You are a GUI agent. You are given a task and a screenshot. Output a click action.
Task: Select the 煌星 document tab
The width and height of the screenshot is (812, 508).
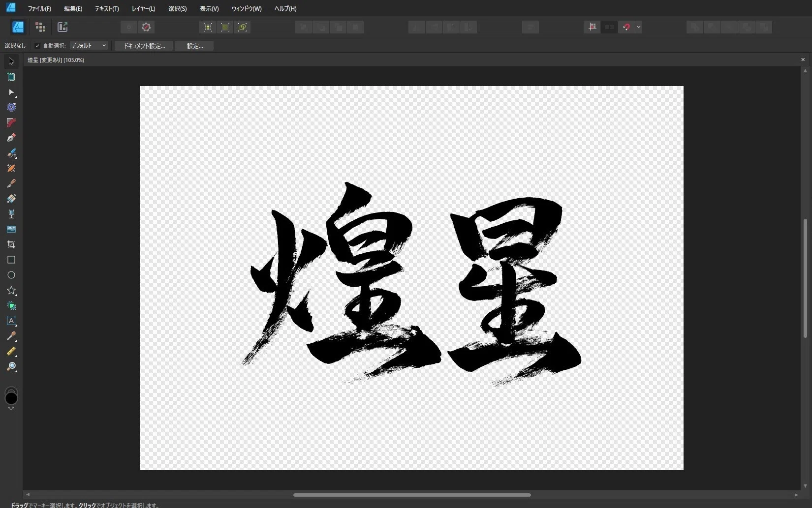click(56, 60)
